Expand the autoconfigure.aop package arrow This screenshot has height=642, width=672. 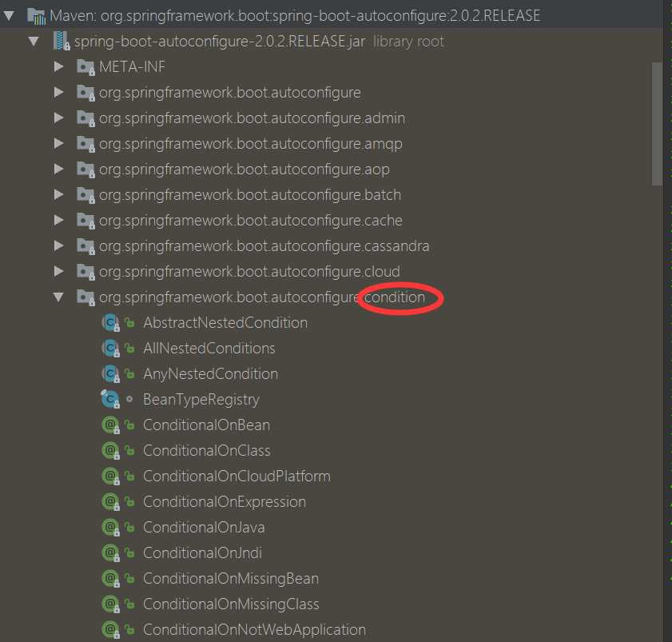[x=58, y=169]
